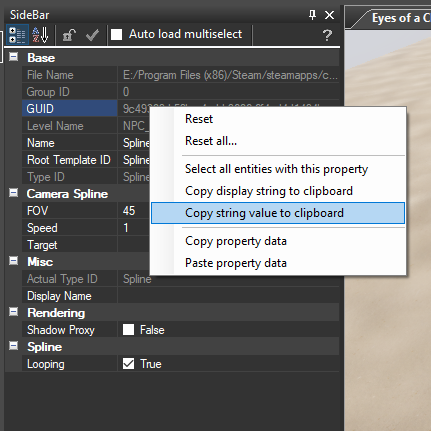Close the SideBar panel

[x=329, y=15]
